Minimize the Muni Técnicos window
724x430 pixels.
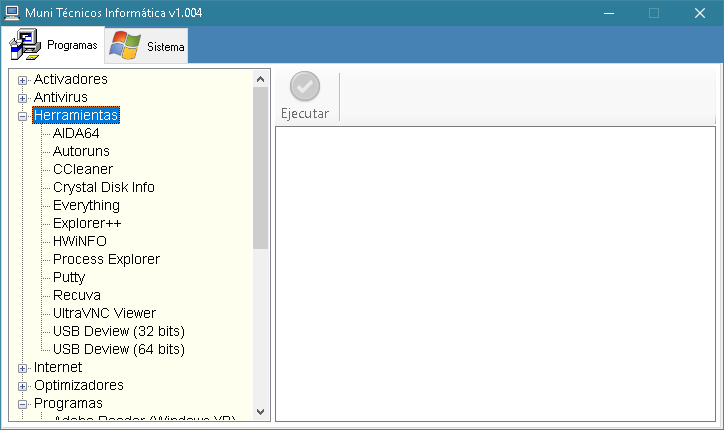pyautogui.click(x=609, y=13)
